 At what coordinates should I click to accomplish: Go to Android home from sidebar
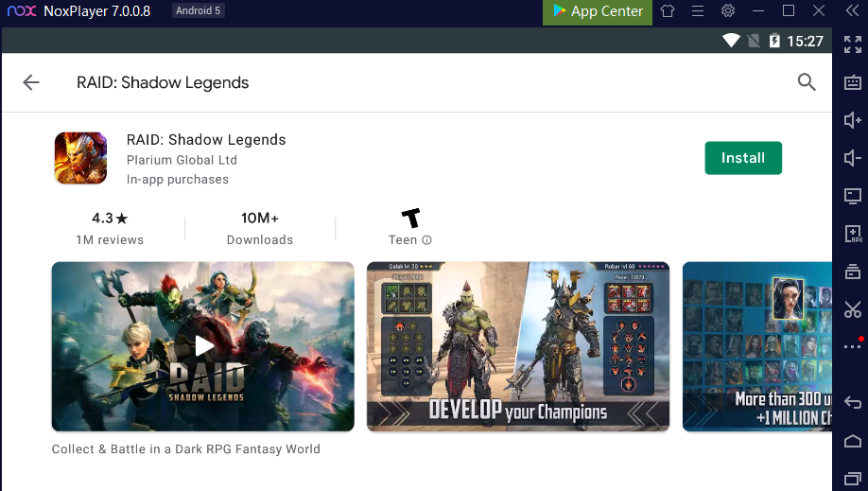pos(853,441)
